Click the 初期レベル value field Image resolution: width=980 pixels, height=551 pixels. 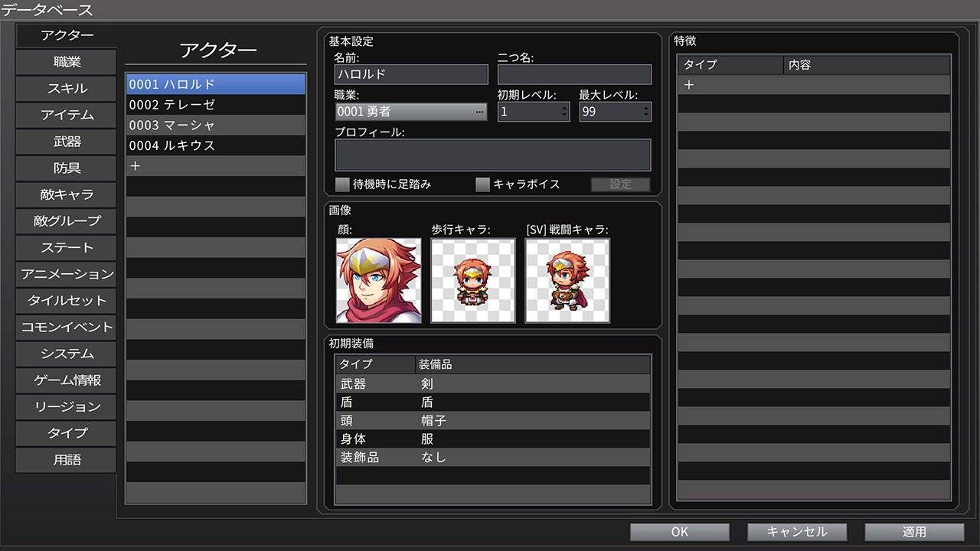point(528,112)
